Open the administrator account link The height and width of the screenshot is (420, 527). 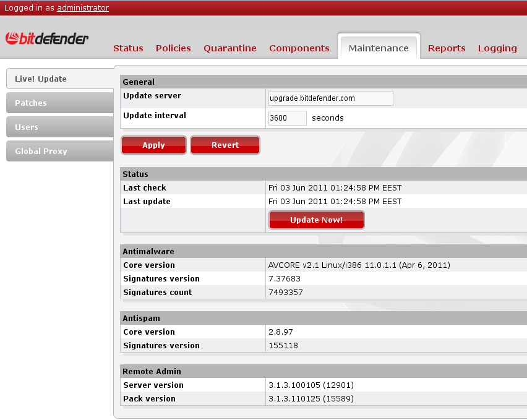click(x=83, y=8)
